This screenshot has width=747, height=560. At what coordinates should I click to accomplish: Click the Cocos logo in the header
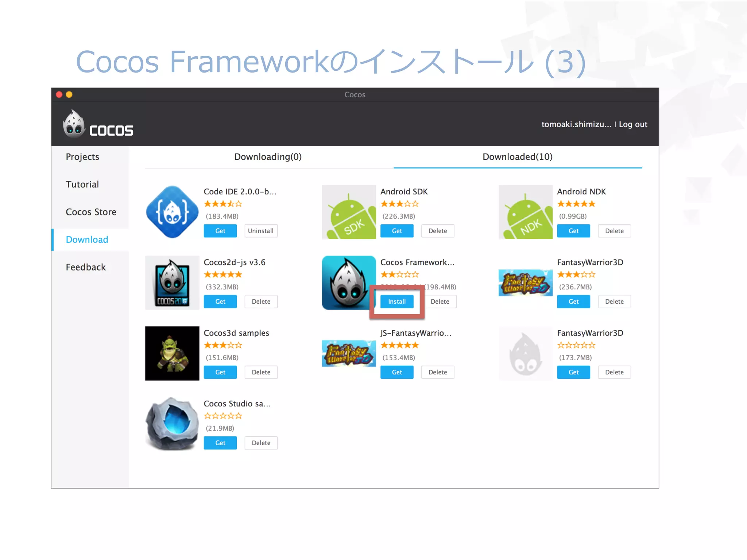(x=98, y=124)
